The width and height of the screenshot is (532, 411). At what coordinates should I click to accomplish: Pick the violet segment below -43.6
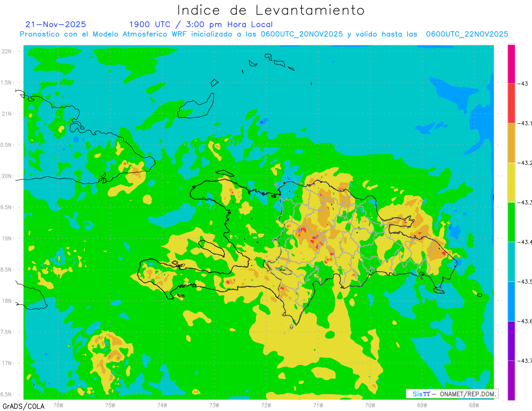[511, 341]
